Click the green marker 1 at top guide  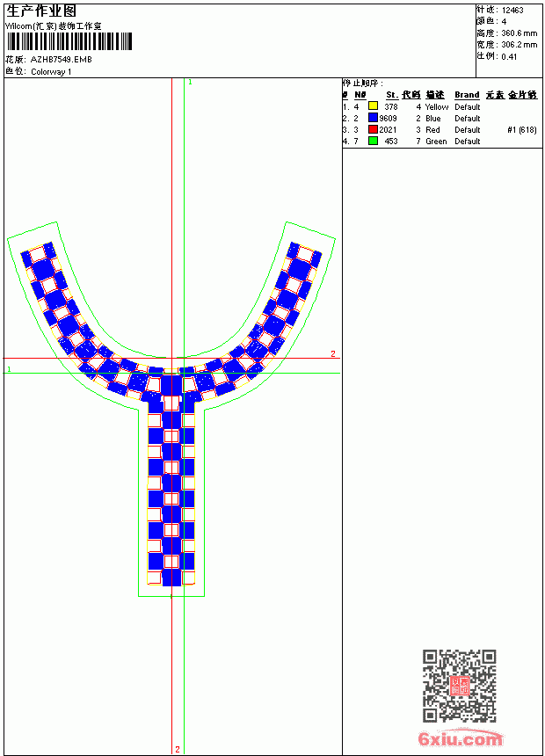[190, 83]
